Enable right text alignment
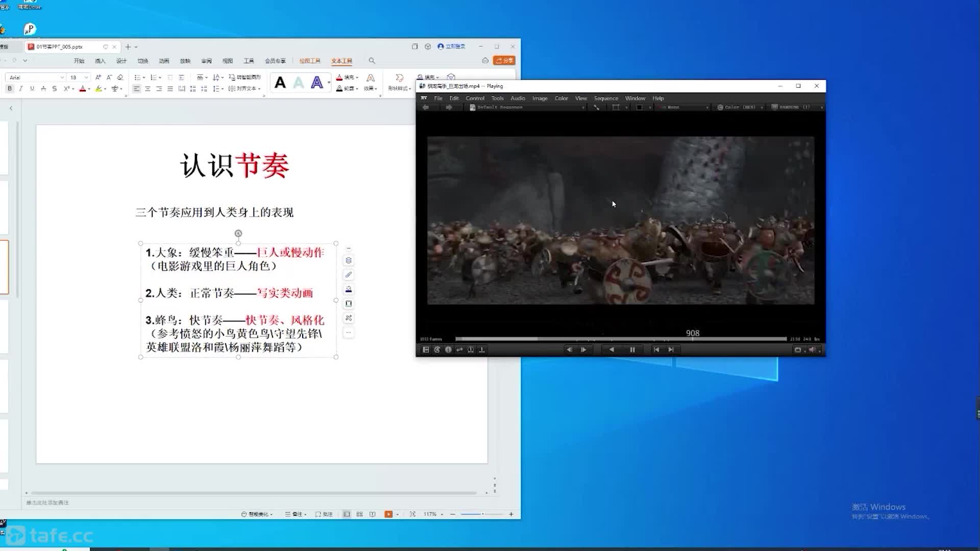The width and height of the screenshot is (980, 551). coord(159,89)
